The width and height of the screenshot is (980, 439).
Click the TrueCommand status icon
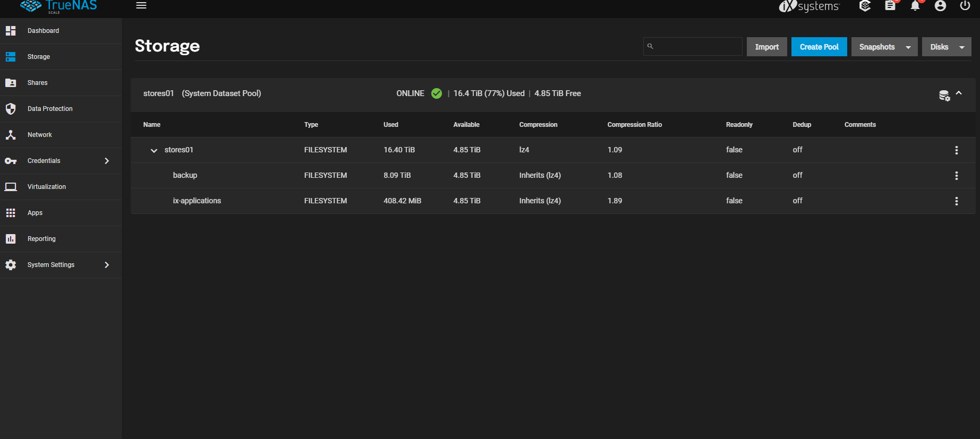(x=865, y=6)
